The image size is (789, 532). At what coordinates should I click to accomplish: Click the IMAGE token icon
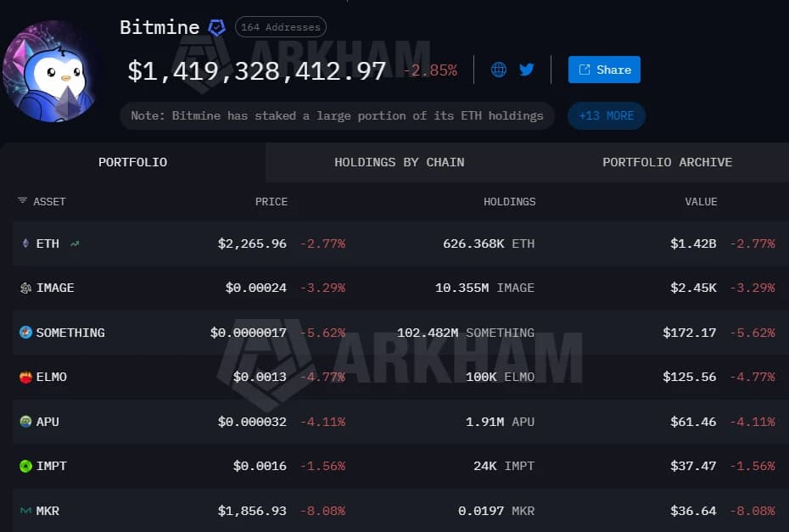click(x=26, y=288)
